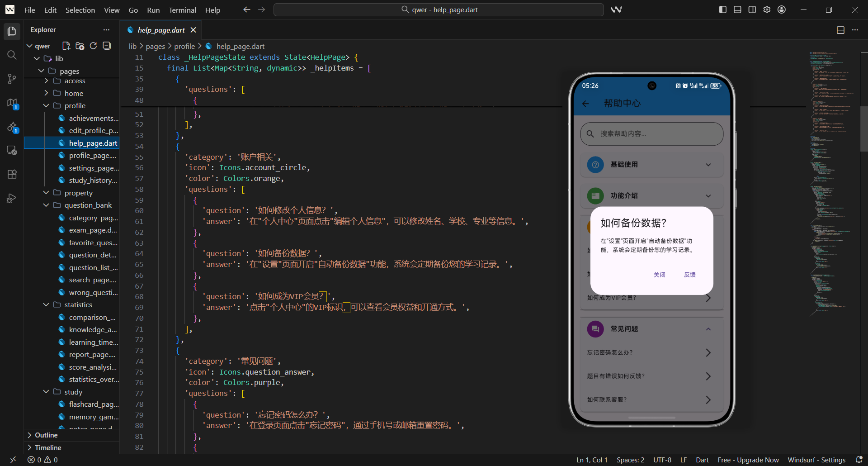Click the New Folder icon in Explorer
This screenshot has width=868, height=466.
80,46
